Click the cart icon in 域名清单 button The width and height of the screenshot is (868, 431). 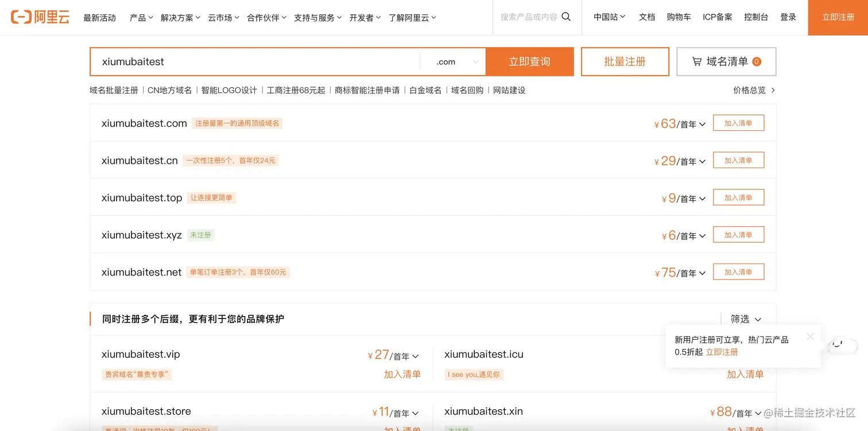(697, 61)
